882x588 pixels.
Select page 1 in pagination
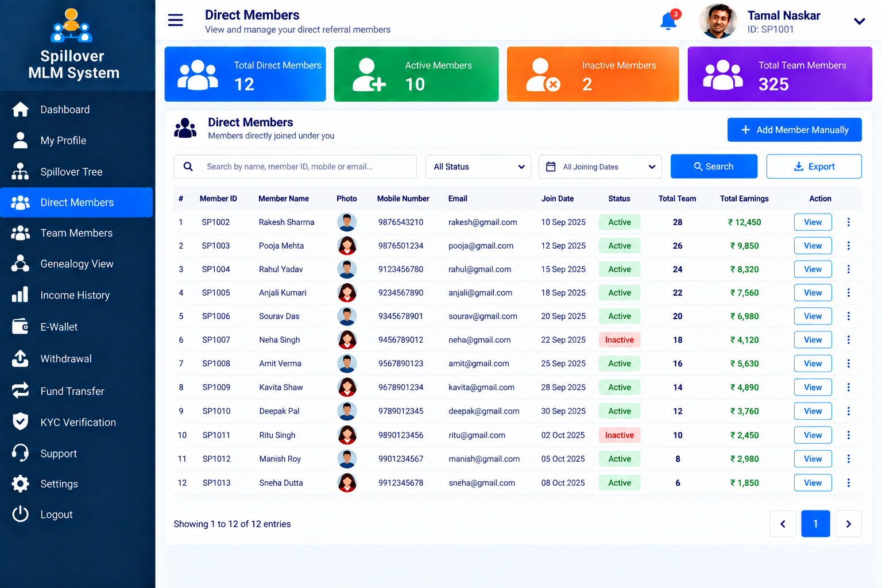tap(815, 524)
